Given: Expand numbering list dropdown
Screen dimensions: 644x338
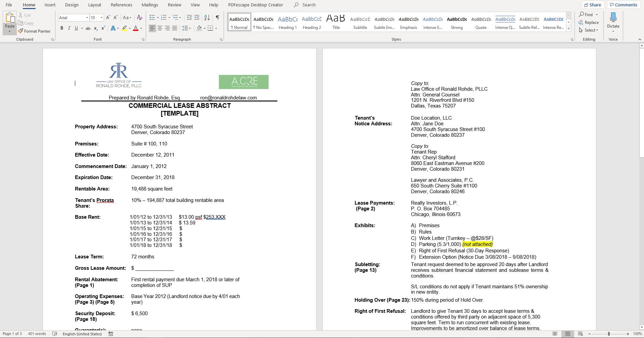Looking at the screenshot, I should [169, 18].
